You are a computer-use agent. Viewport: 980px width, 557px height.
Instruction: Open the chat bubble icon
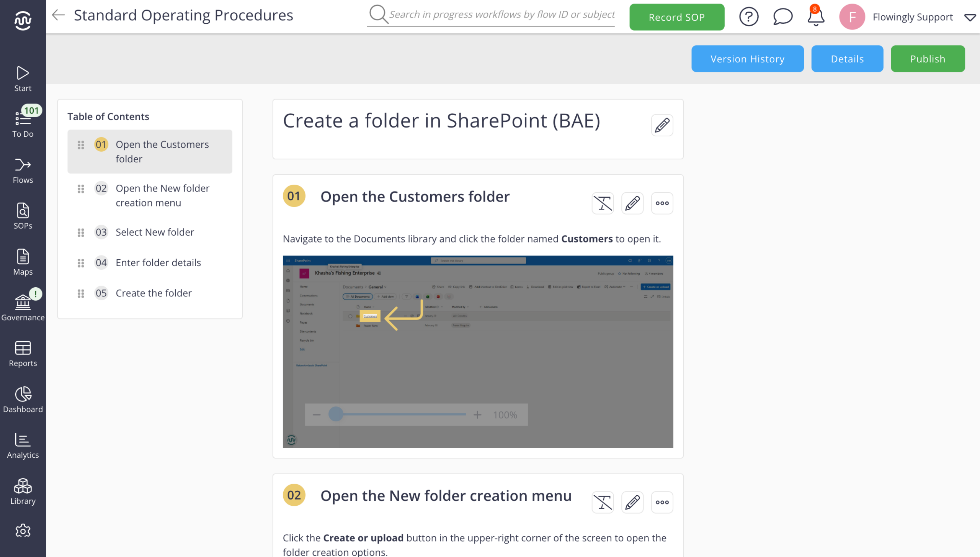tap(782, 17)
